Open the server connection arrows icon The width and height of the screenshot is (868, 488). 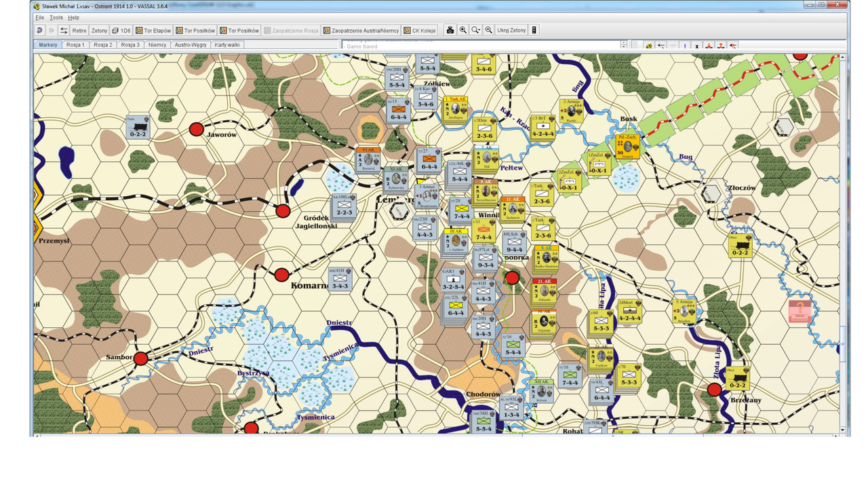64,31
